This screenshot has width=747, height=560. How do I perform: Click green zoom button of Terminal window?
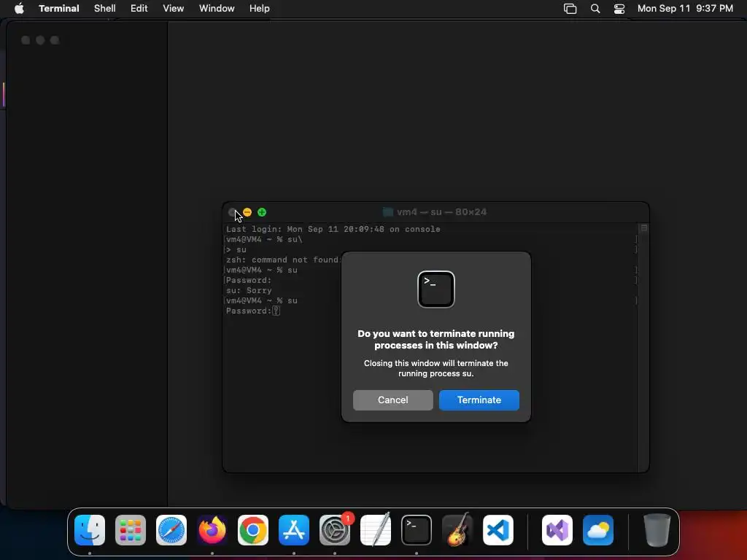click(262, 212)
